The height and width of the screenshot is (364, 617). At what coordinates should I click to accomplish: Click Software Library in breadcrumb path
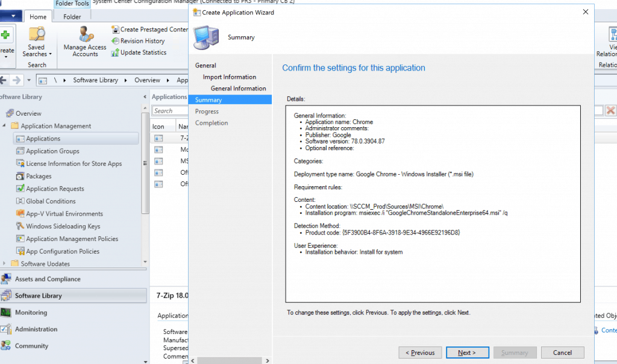click(96, 80)
